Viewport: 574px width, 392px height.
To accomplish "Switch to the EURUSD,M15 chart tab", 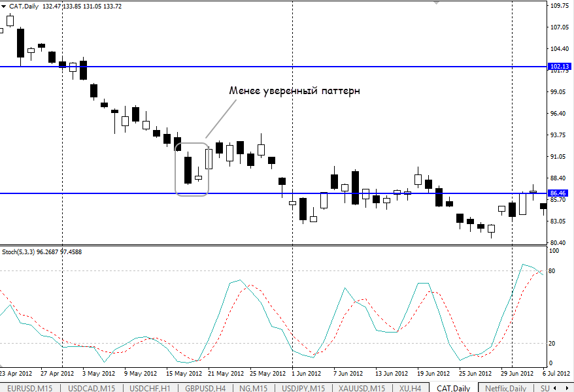I will click(29, 388).
